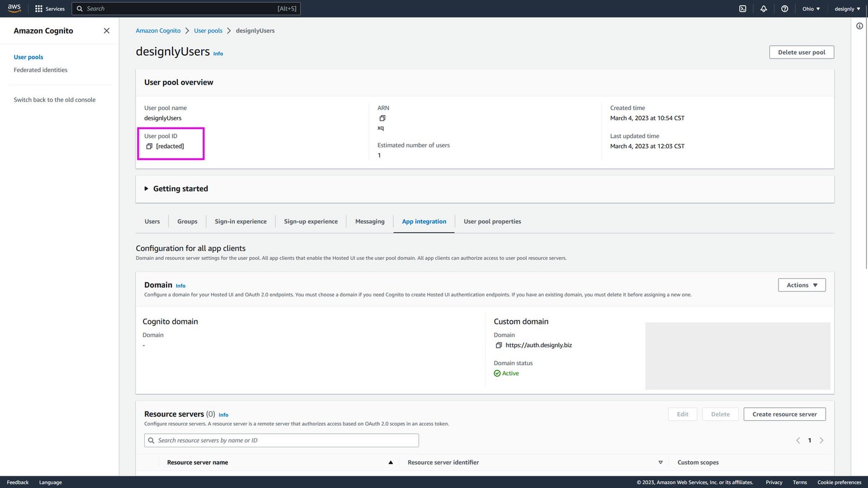Copy the custom domain auth.designly.biz

click(x=497, y=345)
